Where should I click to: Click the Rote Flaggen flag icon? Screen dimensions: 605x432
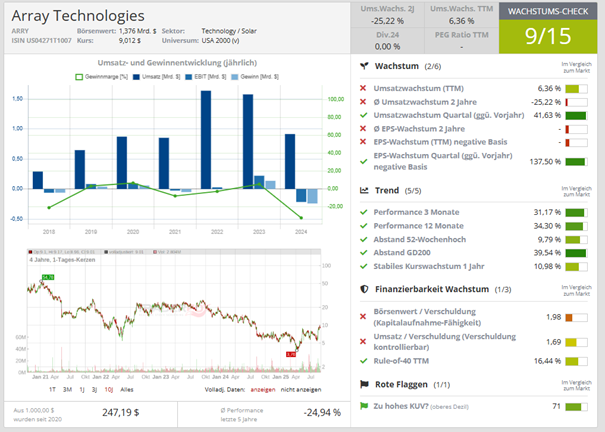[x=364, y=384]
